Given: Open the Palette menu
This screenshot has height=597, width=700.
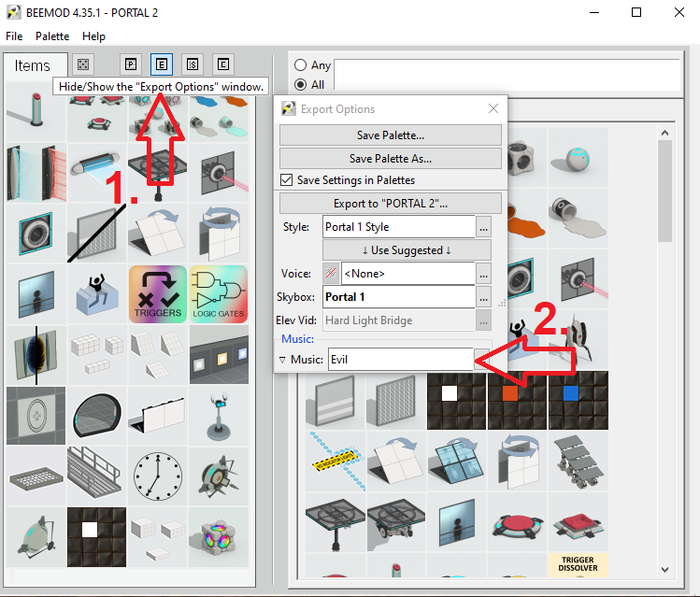Looking at the screenshot, I should tap(52, 36).
